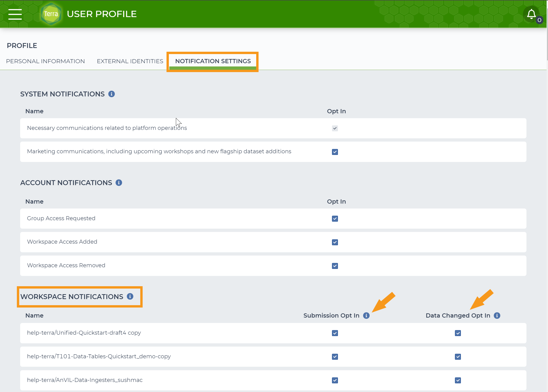The image size is (548, 392).
Task: Toggle Group Access Requested checkbox
Action: tap(335, 219)
